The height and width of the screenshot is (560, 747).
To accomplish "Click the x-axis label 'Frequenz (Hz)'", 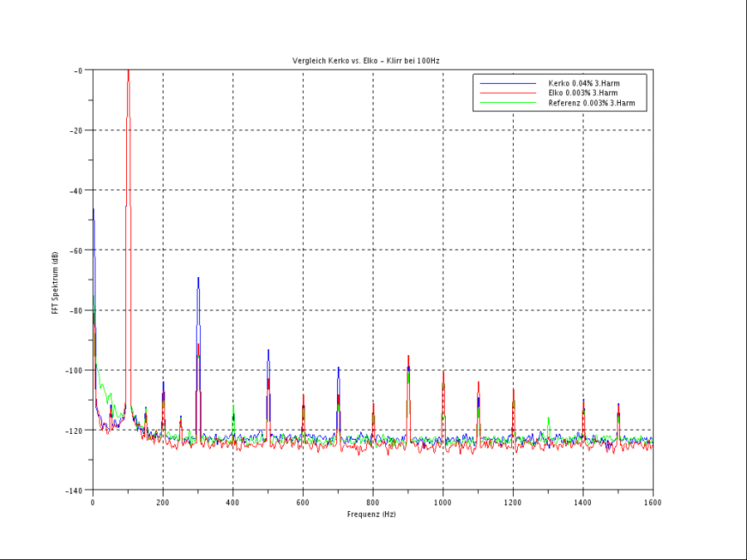I will coord(371,514).
